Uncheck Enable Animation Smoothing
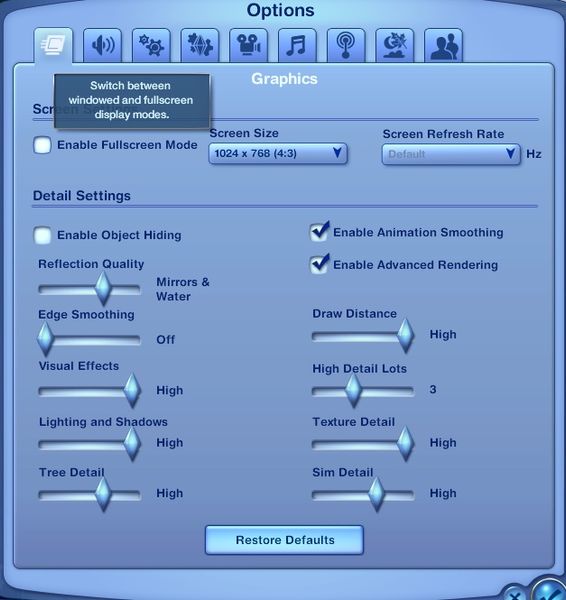 (319, 232)
